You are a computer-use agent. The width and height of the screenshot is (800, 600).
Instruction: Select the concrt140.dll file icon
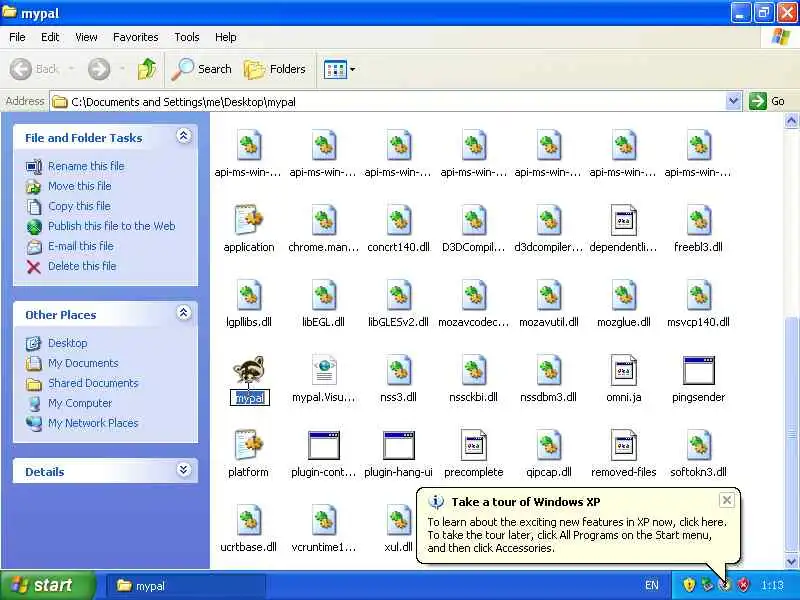(x=398, y=220)
